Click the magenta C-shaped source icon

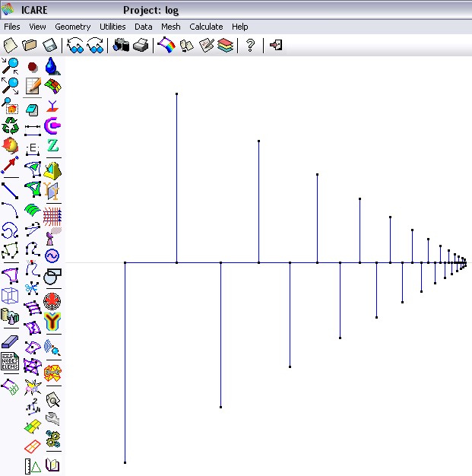(52, 125)
